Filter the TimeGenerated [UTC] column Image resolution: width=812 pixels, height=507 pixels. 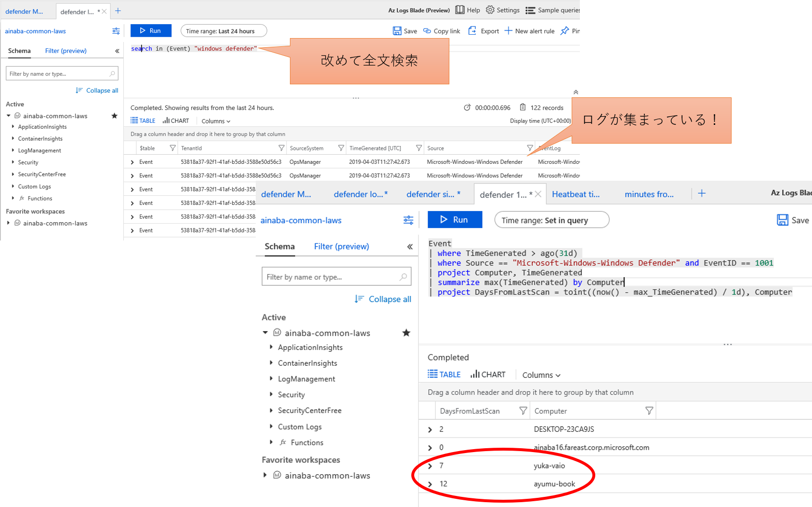click(x=419, y=148)
